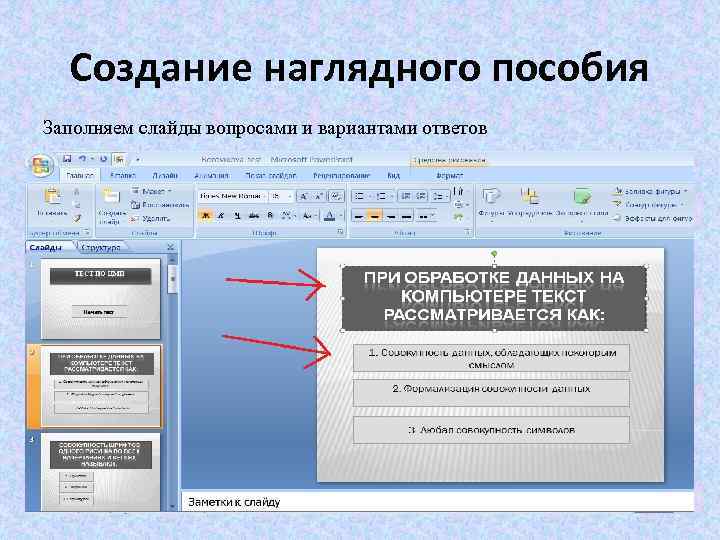Viewport: 720px width, 540px height.
Task: Click the Convert to SmartArt icon
Action: (458, 218)
